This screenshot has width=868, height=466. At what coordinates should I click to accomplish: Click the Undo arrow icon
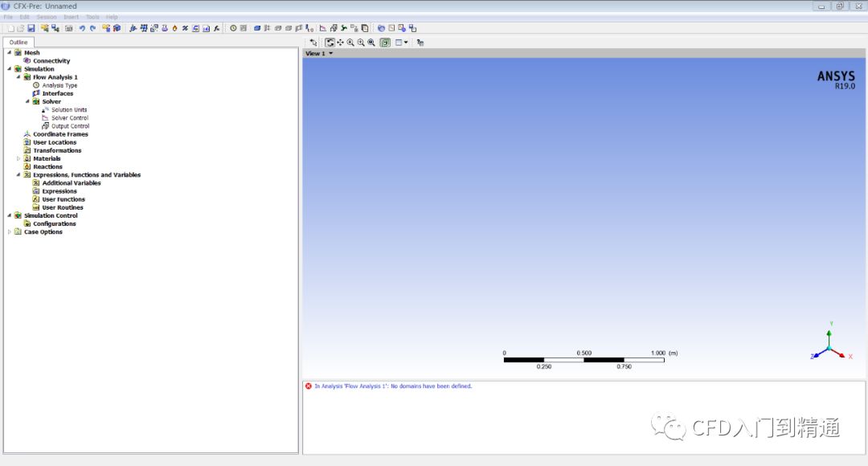click(82, 28)
